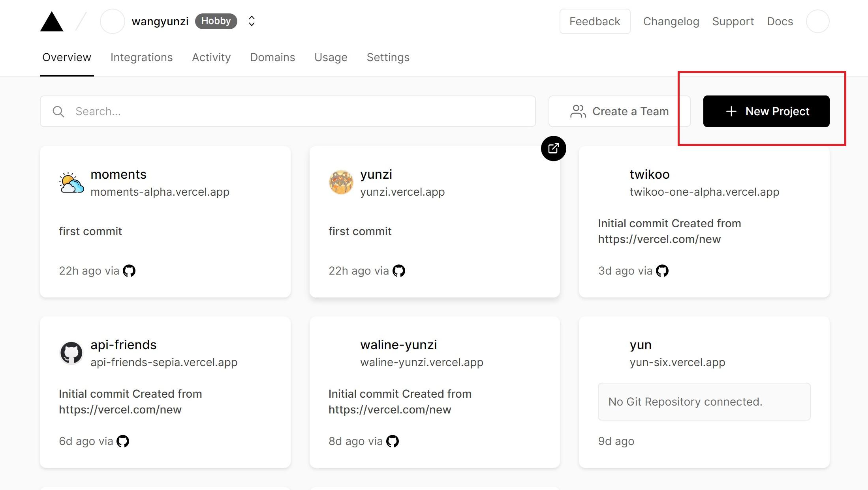
Task: Click waline-yunzi Initial commit message
Action: (400, 402)
